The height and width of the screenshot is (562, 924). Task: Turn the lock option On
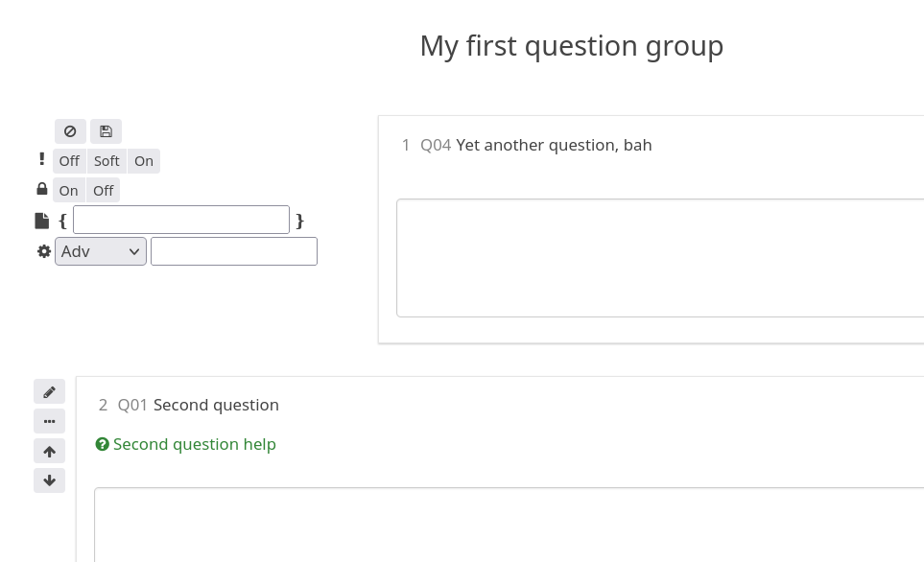69,191
